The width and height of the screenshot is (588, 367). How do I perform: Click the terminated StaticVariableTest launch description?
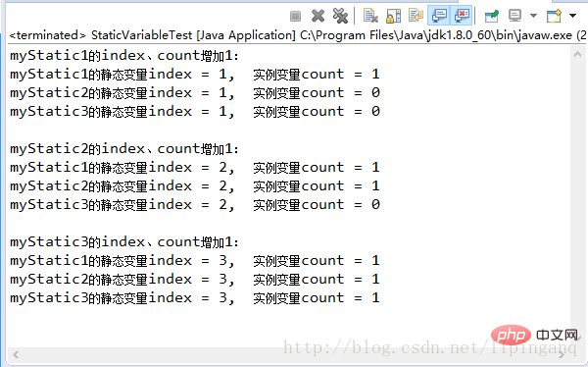[298, 35]
